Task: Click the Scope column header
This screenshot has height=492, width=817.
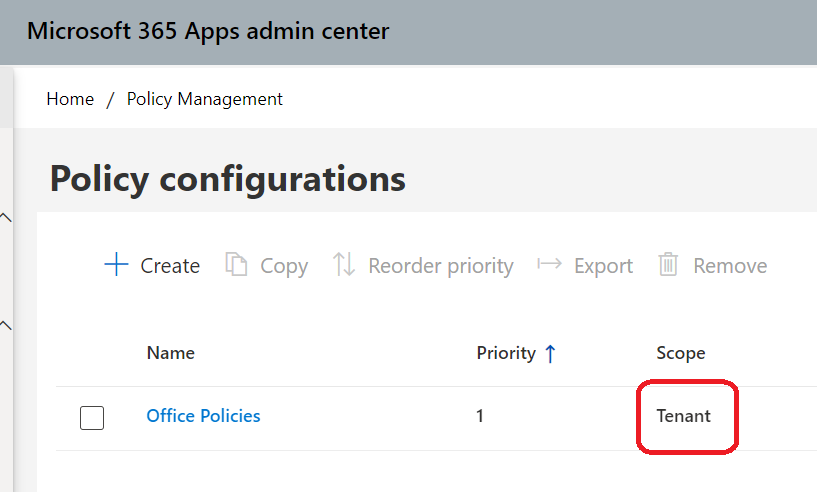Action: click(680, 353)
